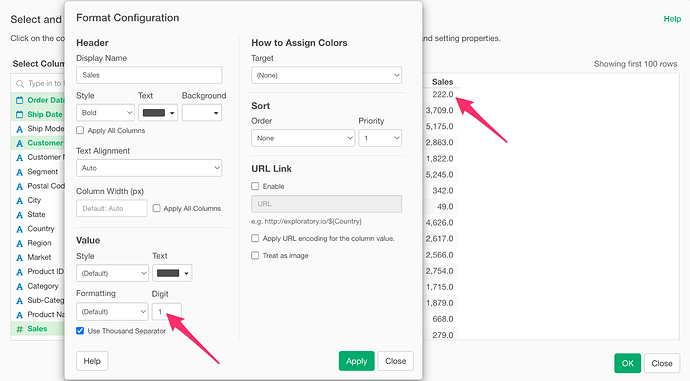Viewport: 690px width, 381px height.
Task: Click the text type icon beside City
Action: pyautogui.click(x=19, y=201)
